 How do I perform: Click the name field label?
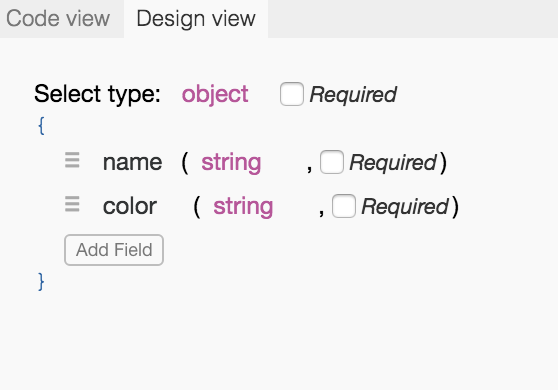tap(132, 163)
